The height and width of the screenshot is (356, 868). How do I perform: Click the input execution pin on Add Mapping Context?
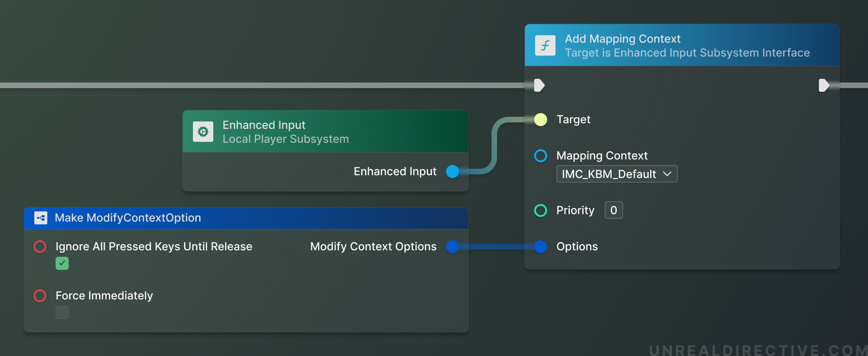pos(539,85)
